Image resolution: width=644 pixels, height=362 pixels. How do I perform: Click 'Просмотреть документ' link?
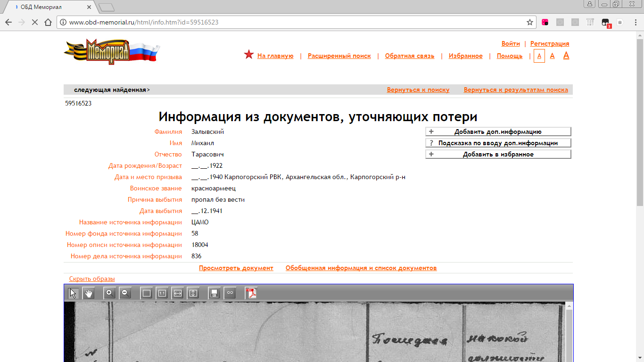(x=236, y=268)
